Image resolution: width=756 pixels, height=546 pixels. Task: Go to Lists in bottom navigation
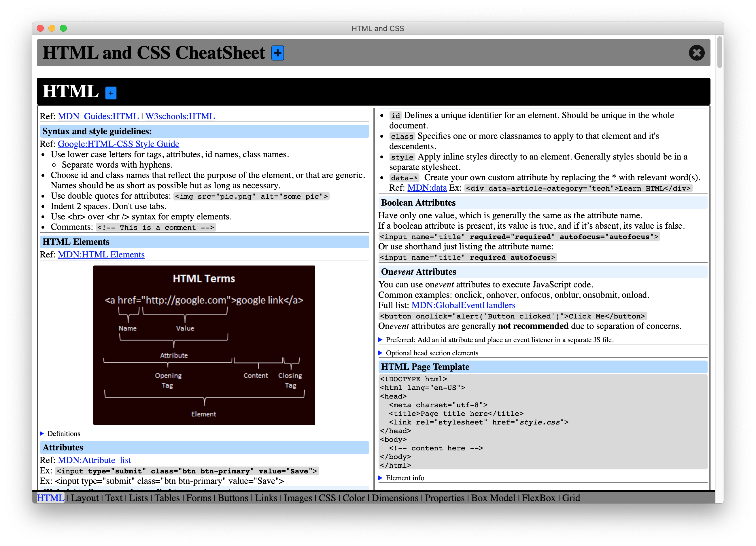pyautogui.click(x=138, y=497)
